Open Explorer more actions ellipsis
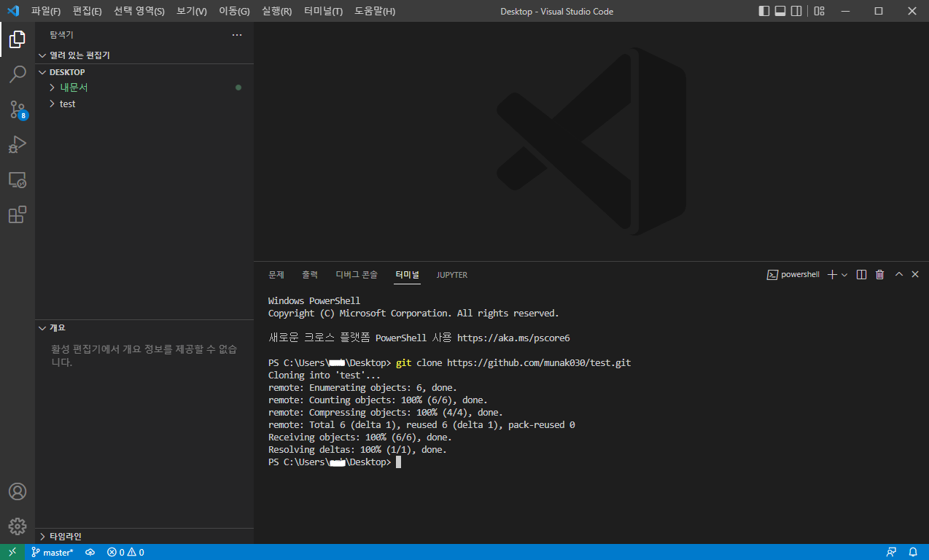Viewport: 929px width, 560px height. pyautogui.click(x=237, y=35)
